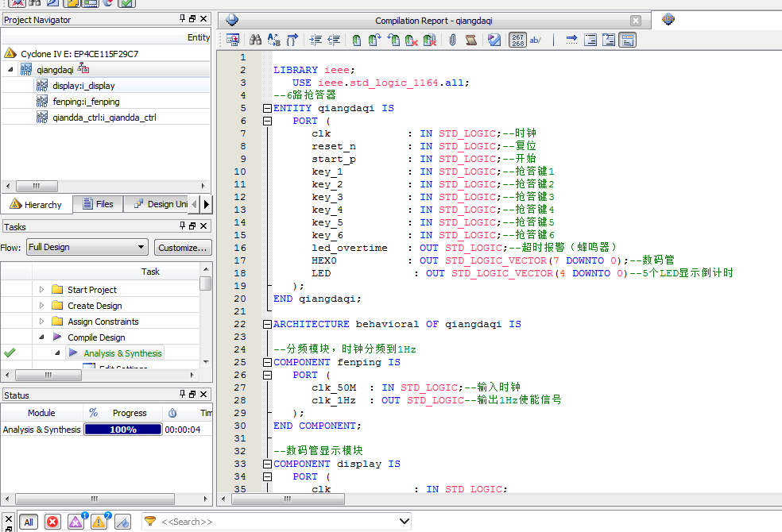Viewport: 782px width, 532px height.
Task: Click the paperclip icon in editor toolbar
Action: tap(452, 40)
